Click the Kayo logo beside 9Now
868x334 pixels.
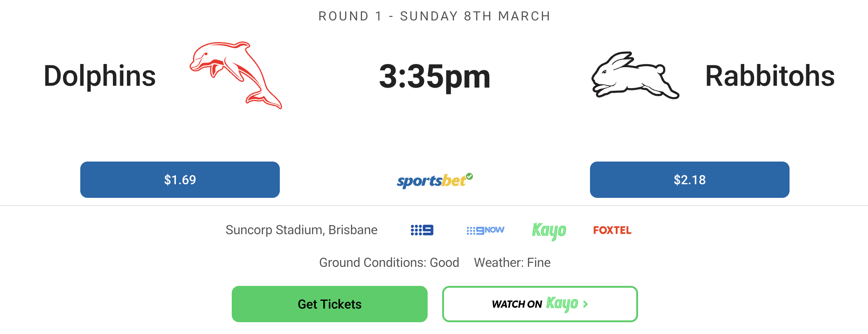click(549, 231)
